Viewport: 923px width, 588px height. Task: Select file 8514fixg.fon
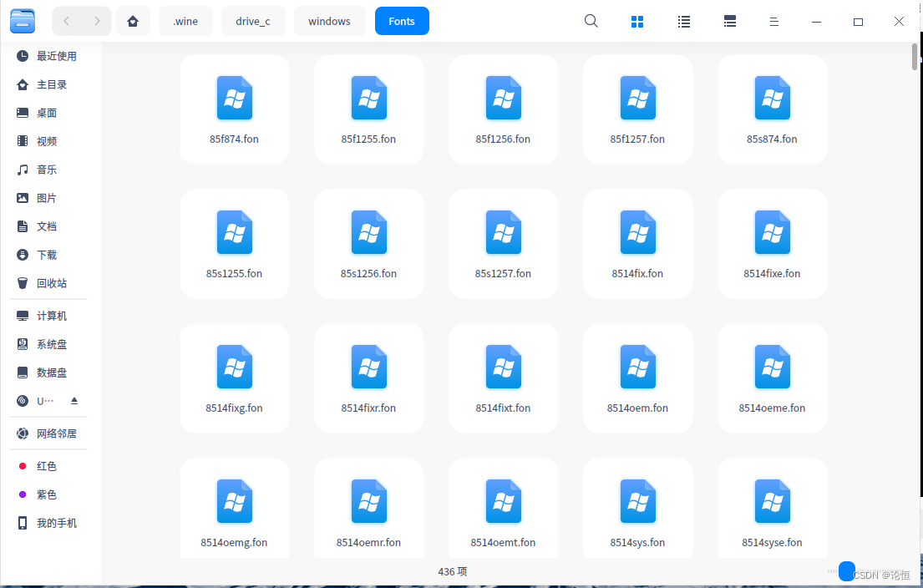[x=234, y=378]
